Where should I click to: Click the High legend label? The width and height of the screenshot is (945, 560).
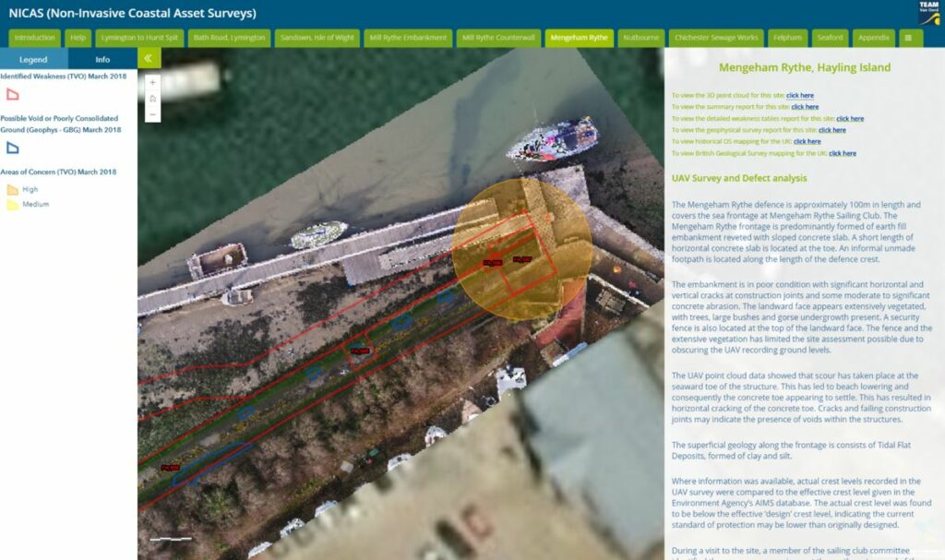coord(30,189)
